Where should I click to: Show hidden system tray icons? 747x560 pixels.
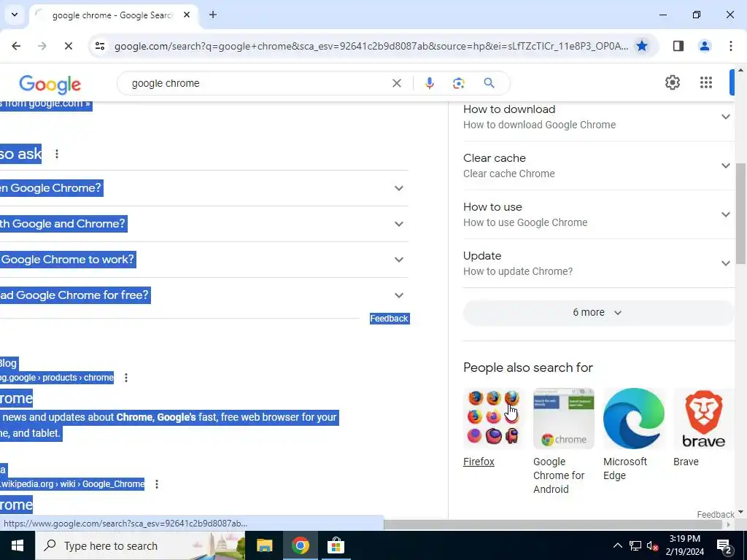[617, 545]
